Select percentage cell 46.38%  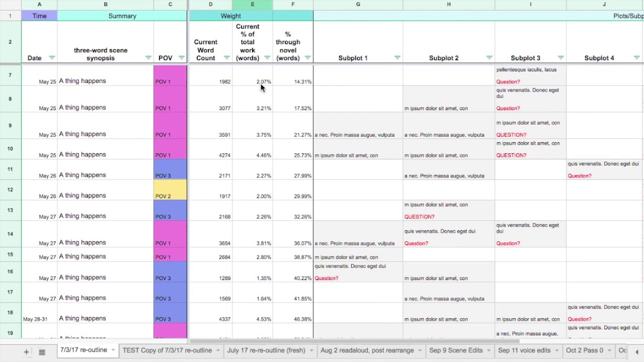point(293,313)
